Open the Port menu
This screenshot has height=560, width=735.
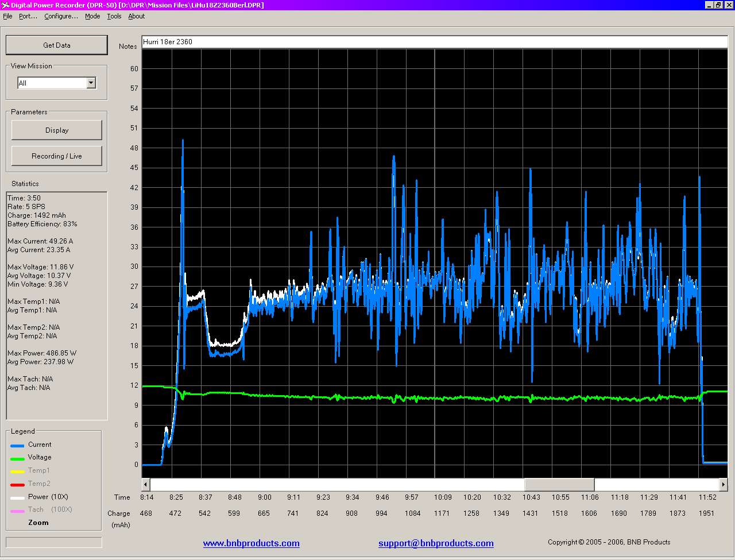(x=28, y=16)
